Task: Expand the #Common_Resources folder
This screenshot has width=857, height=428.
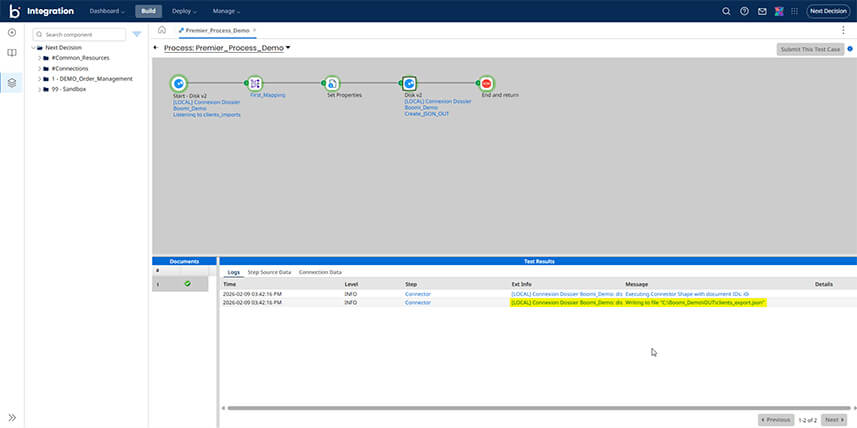Action: (x=39, y=58)
